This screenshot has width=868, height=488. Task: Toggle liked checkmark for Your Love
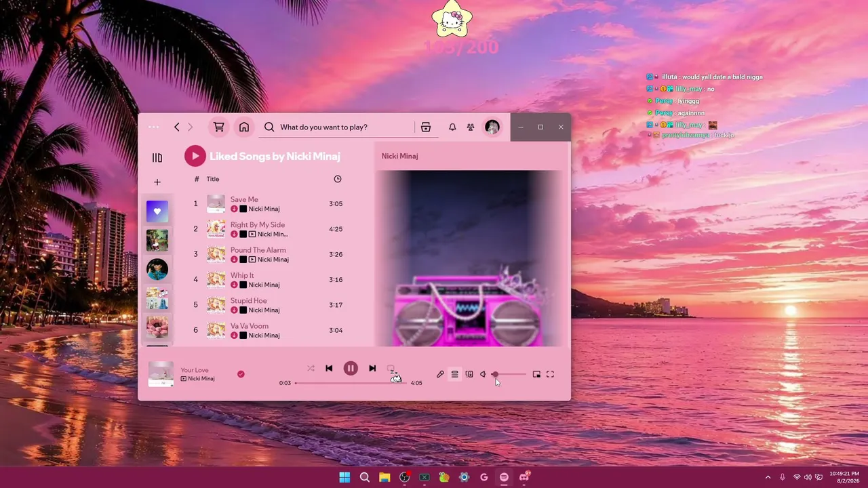[x=241, y=374]
